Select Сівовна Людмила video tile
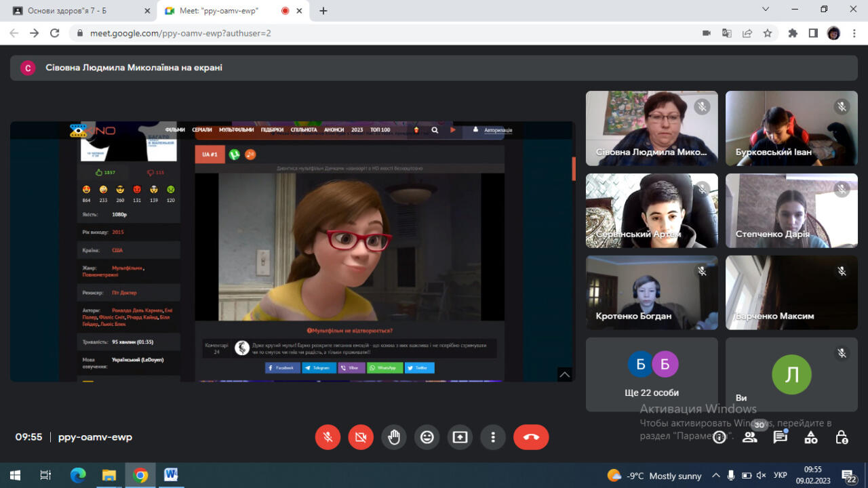 (652, 128)
